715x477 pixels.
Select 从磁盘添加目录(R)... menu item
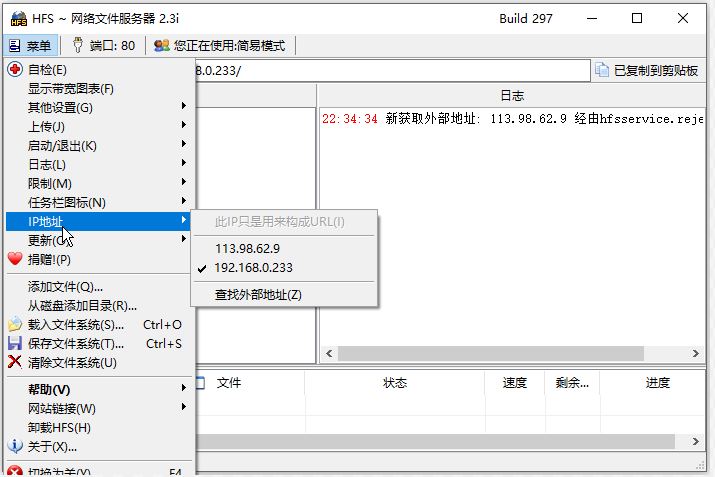coord(82,306)
